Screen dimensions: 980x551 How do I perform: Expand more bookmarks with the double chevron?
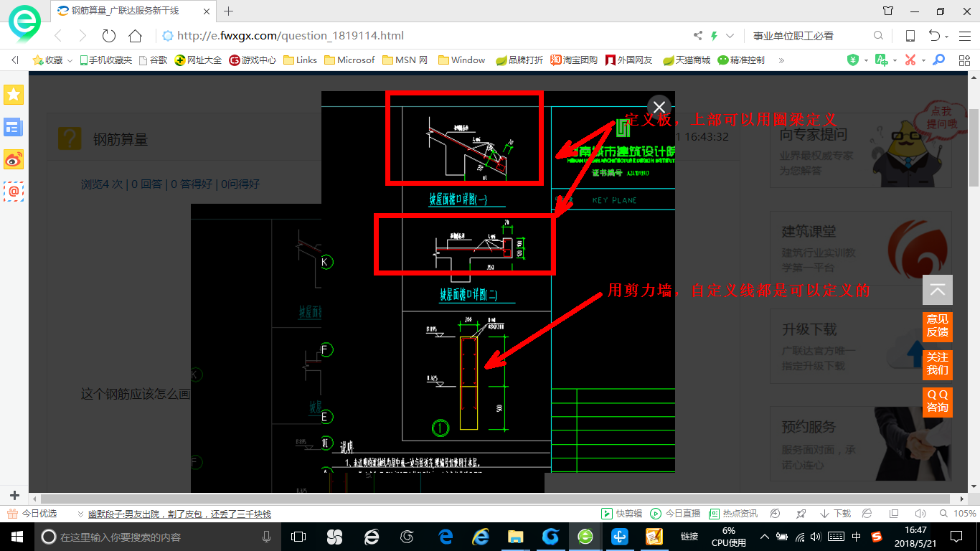[781, 60]
